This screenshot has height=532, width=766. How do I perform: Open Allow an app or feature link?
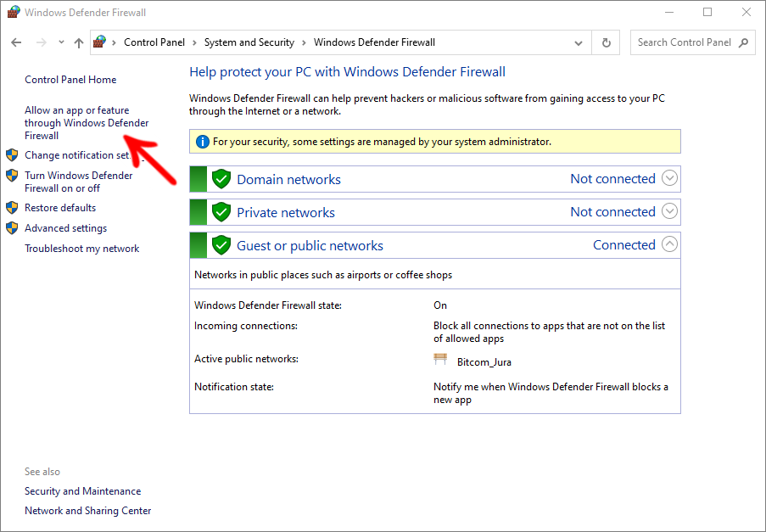click(x=87, y=123)
